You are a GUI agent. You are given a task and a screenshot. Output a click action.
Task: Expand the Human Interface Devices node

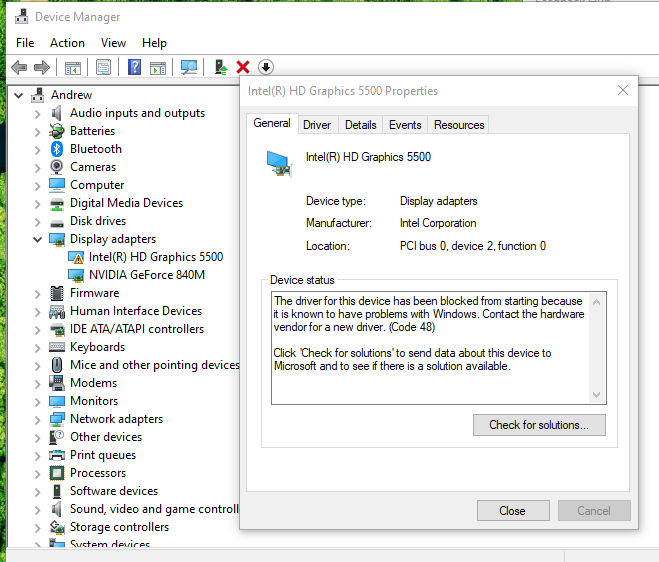37,311
